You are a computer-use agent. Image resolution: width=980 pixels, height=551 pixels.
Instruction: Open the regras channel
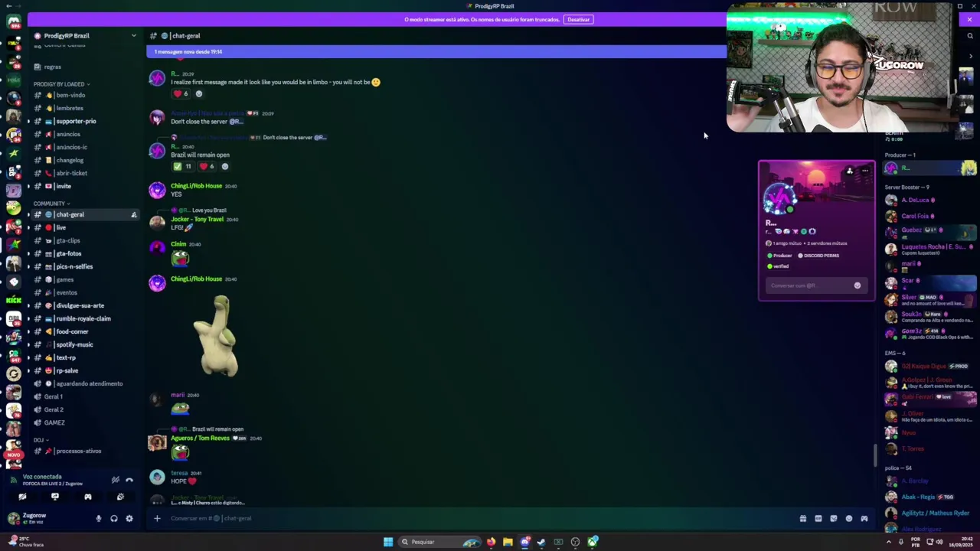84,67
